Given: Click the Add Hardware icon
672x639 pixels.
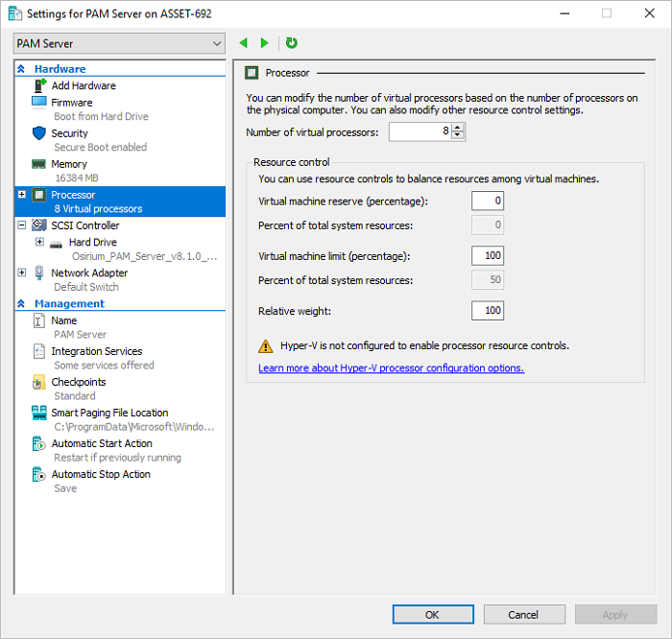Looking at the screenshot, I should [39, 85].
